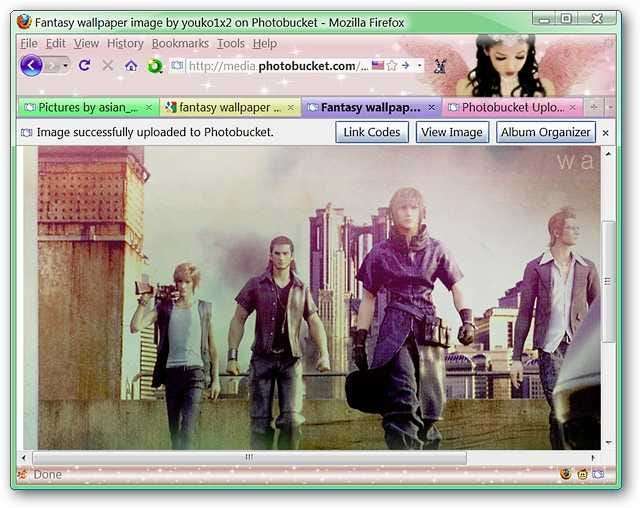Close the yellow 'fantasy wallpaper ...' tab

click(291, 107)
